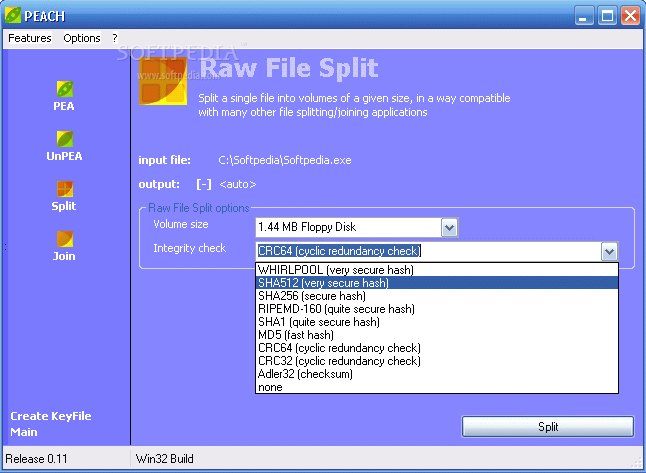Maximize the PEACH window
This screenshot has height=473, width=646.
pyautogui.click(x=607, y=16)
